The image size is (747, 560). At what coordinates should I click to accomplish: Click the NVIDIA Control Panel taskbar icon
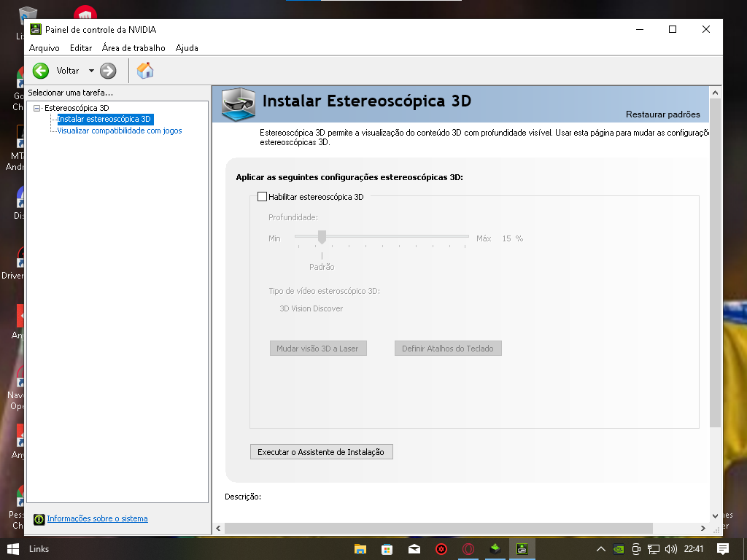(x=522, y=549)
